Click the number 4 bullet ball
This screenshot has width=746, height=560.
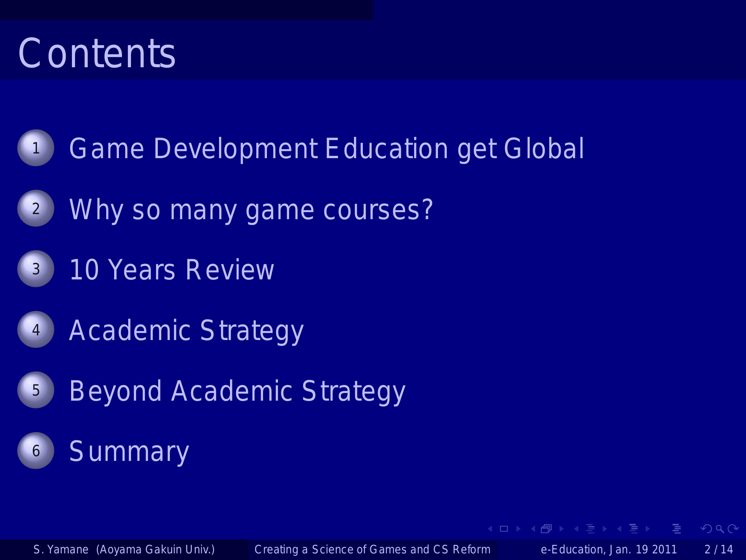pos(36,330)
